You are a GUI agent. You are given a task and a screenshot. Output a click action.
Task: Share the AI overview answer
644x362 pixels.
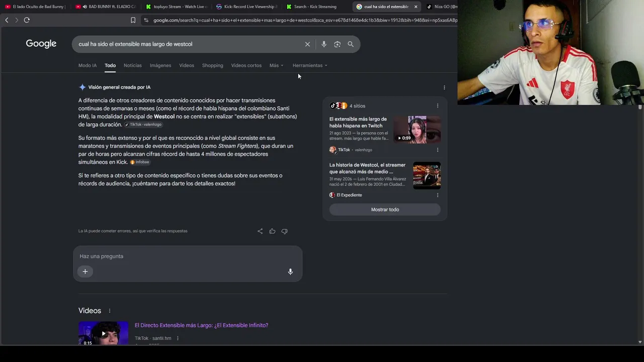[x=260, y=231]
